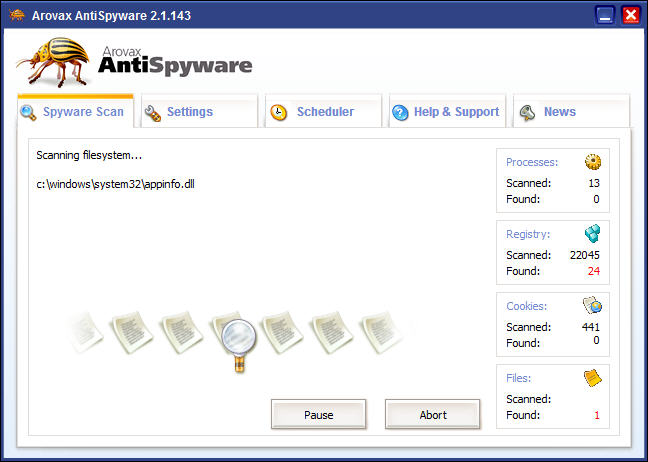
Task: Click the small bug icon in title bar
Action: click(17, 15)
